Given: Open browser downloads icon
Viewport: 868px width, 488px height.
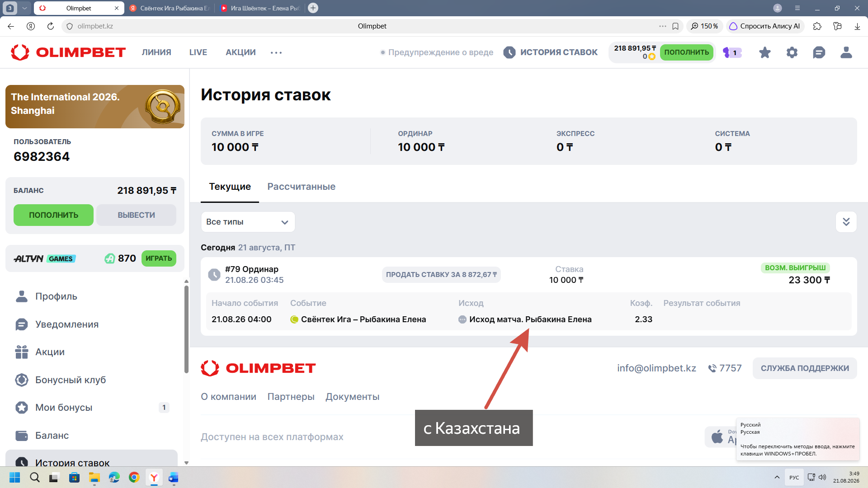Looking at the screenshot, I should (x=857, y=26).
